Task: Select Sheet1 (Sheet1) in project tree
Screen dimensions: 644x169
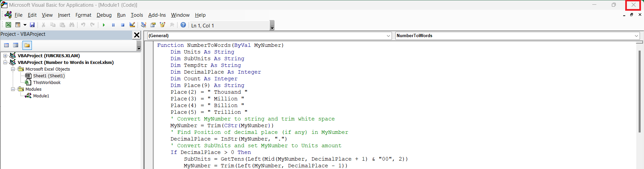Action: pyautogui.click(x=49, y=76)
